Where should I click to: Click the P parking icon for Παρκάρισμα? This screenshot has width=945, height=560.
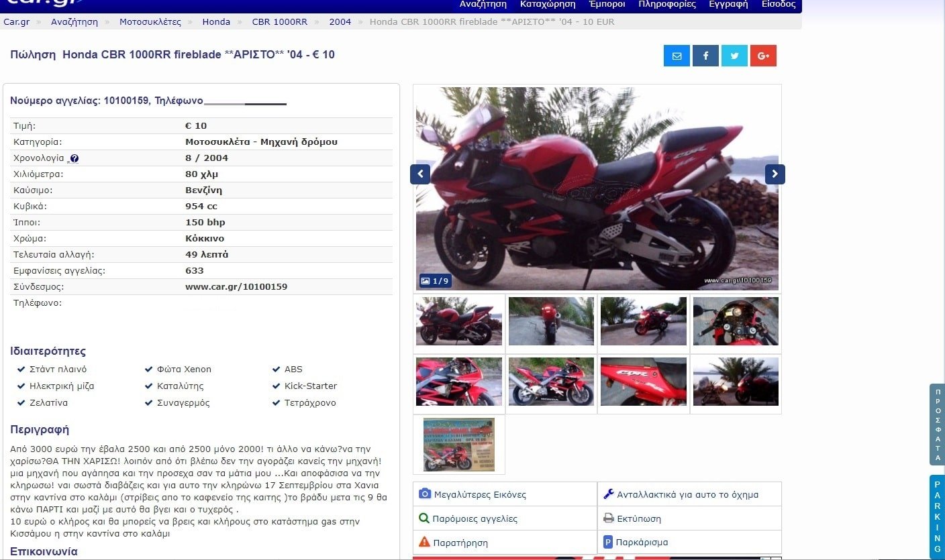608,542
